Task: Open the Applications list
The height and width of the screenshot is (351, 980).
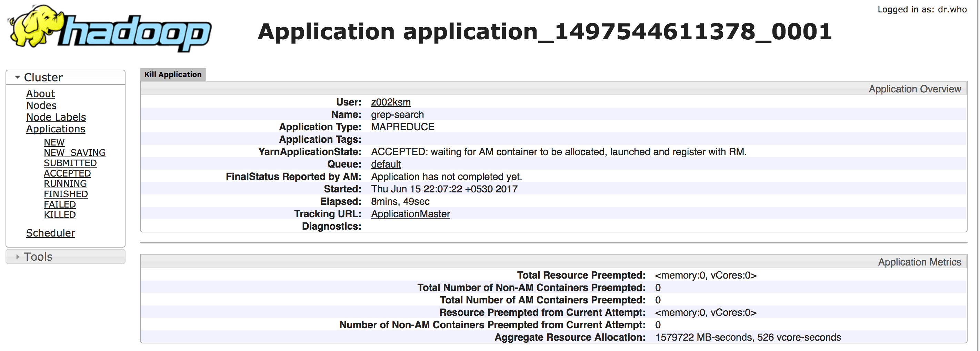Action: pos(56,129)
